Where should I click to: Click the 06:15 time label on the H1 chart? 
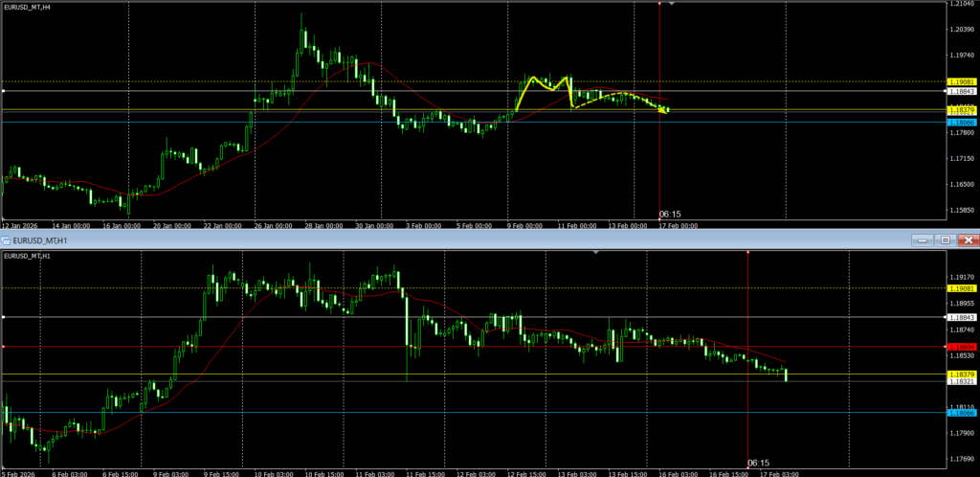(758, 462)
